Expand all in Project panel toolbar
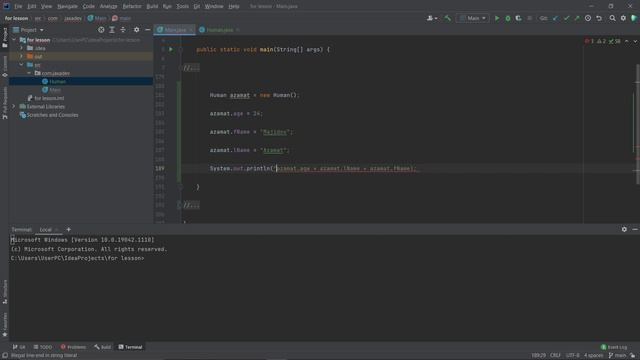This screenshot has height=360, width=640. click(112, 30)
